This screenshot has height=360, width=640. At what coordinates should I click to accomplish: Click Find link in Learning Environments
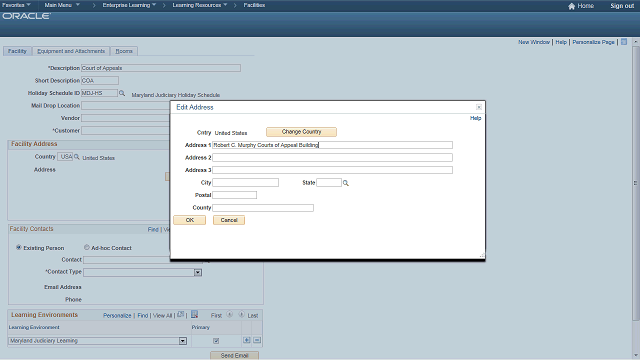tap(142, 316)
